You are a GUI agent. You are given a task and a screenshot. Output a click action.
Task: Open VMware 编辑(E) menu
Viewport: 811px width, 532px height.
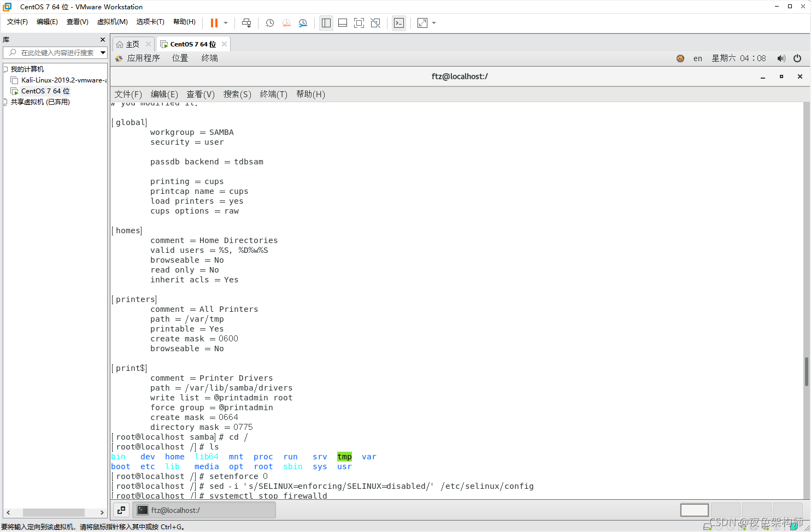click(47, 22)
